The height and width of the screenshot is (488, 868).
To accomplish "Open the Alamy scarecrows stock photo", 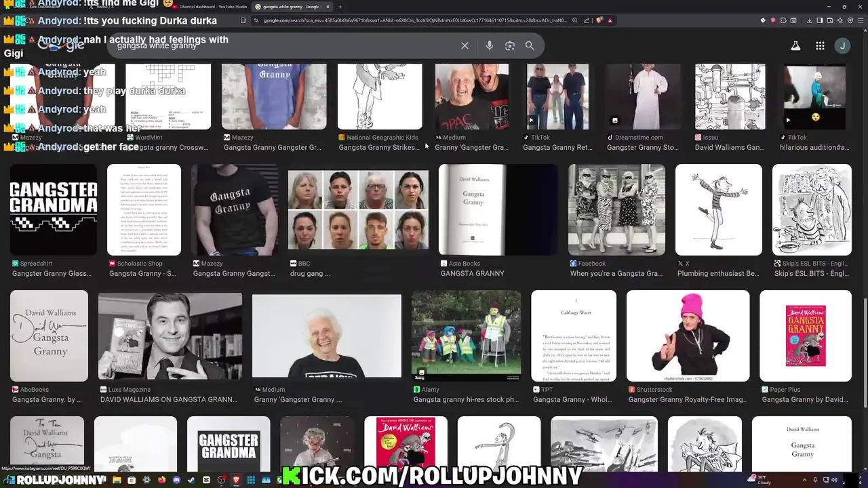I will (x=467, y=335).
